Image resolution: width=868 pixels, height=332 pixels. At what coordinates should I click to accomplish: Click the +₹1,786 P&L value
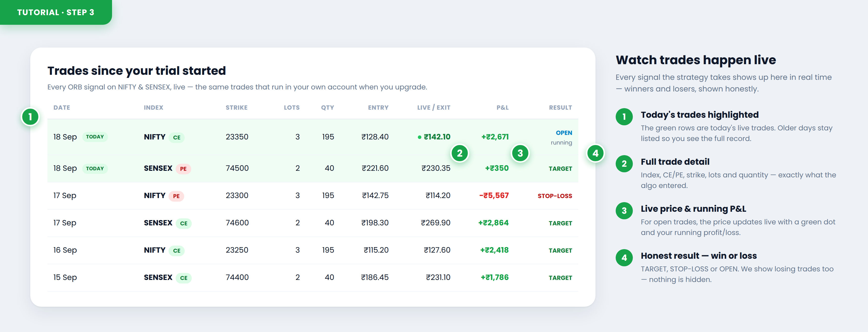pos(495,278)
